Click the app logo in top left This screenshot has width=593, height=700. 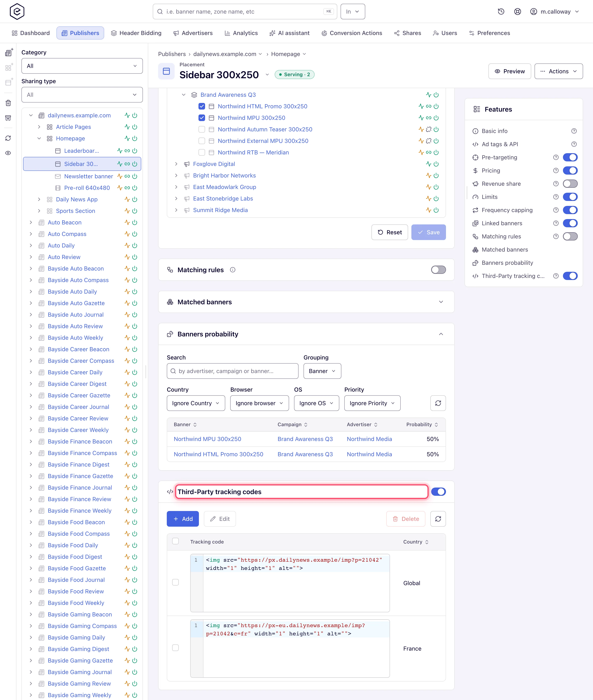tap(17, 11)
